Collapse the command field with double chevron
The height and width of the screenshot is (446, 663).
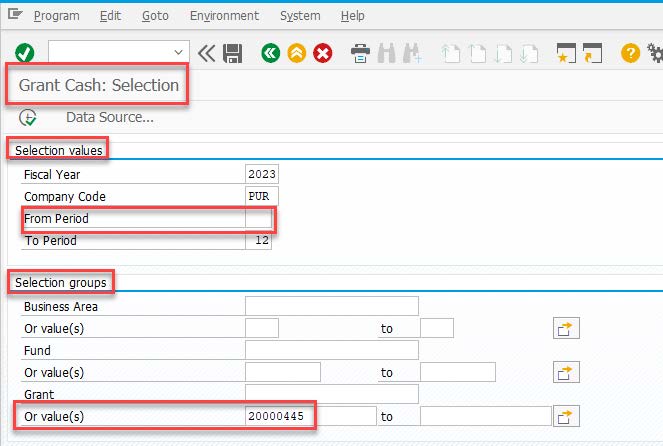[x=206, y=54]
